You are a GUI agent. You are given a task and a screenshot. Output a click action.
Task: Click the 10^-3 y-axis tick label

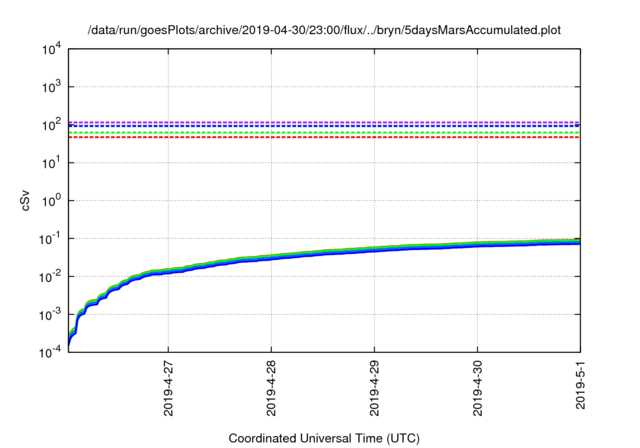tap(49, 315)
